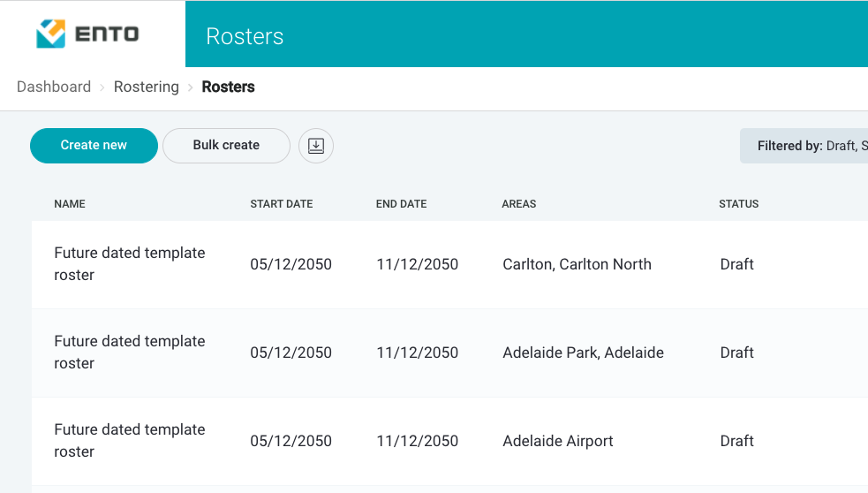Click the first Future dated template roster name
Viewport: 868px width, 493px height.
pyautogui.click(x=130, y=263)
